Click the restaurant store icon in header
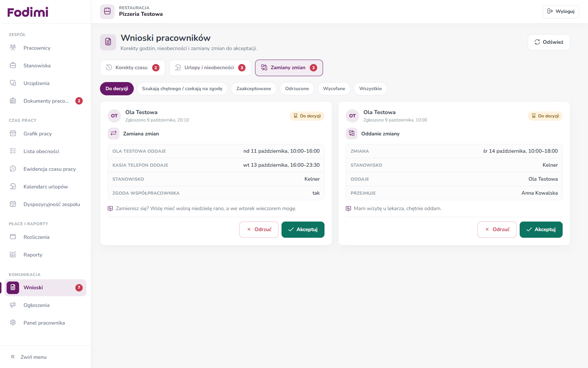The image size is (588, 368). 107,11
